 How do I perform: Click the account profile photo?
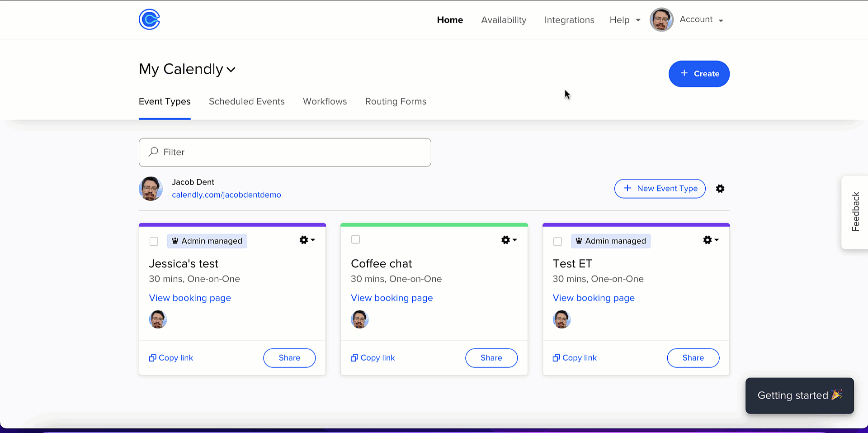point(661,19)
